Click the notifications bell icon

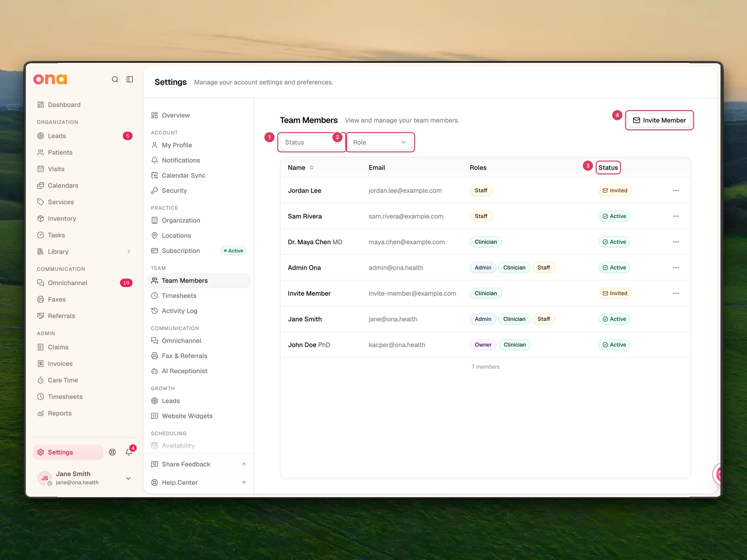129,452
